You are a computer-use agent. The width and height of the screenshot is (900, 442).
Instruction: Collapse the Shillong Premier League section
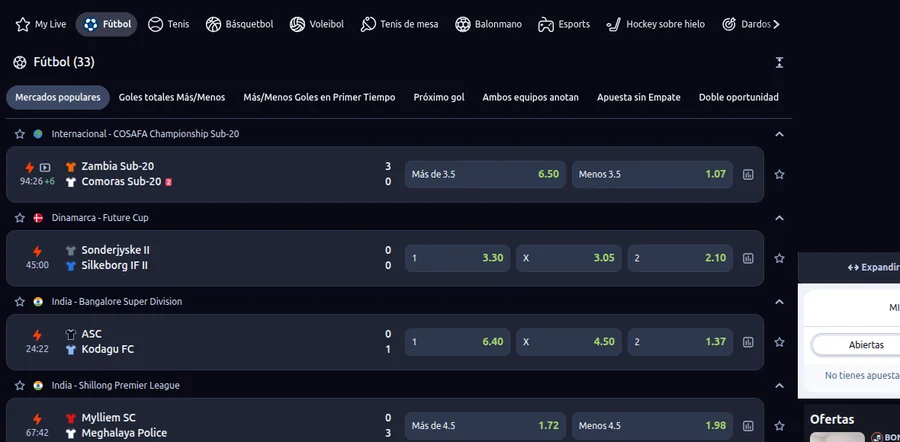point(779,385)
